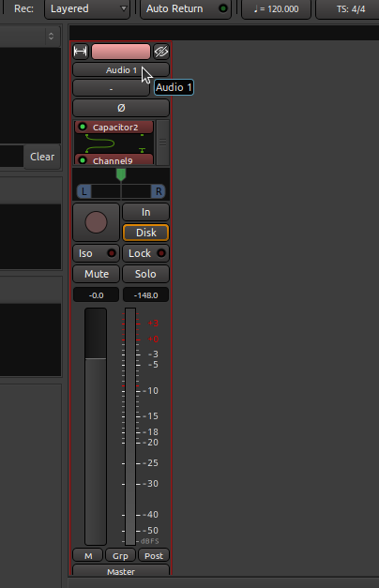Toggle the Capacitor2 plugin enable LED
Screen dimensions: 379x588
(83, 127)
